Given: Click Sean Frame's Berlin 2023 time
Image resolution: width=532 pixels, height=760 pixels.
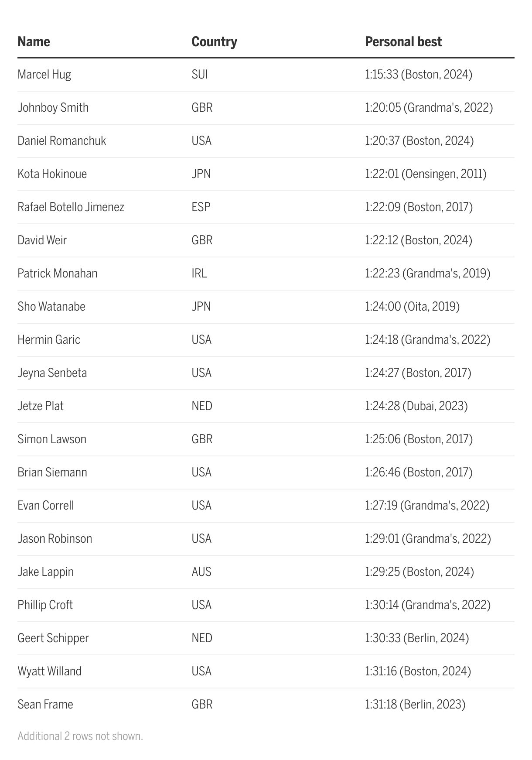Looking at the screenshot, I should [415, 705].
